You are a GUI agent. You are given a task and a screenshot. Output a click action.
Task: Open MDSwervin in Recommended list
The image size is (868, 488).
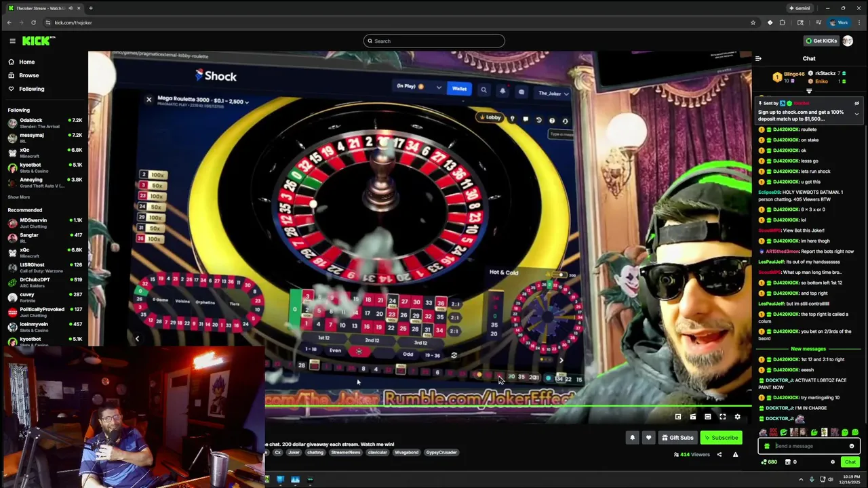(45, 222)
